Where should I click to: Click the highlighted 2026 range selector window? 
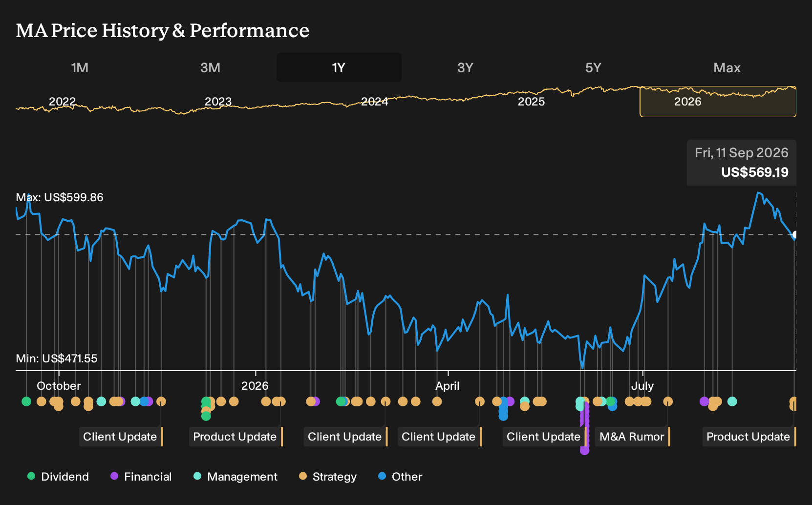[718, 102]
